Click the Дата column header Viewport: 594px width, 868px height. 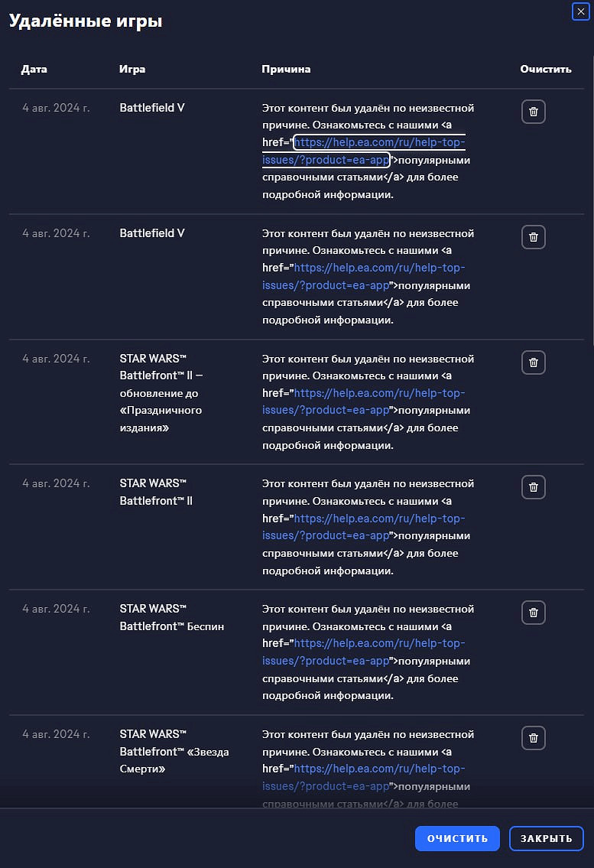click(34, 69)
